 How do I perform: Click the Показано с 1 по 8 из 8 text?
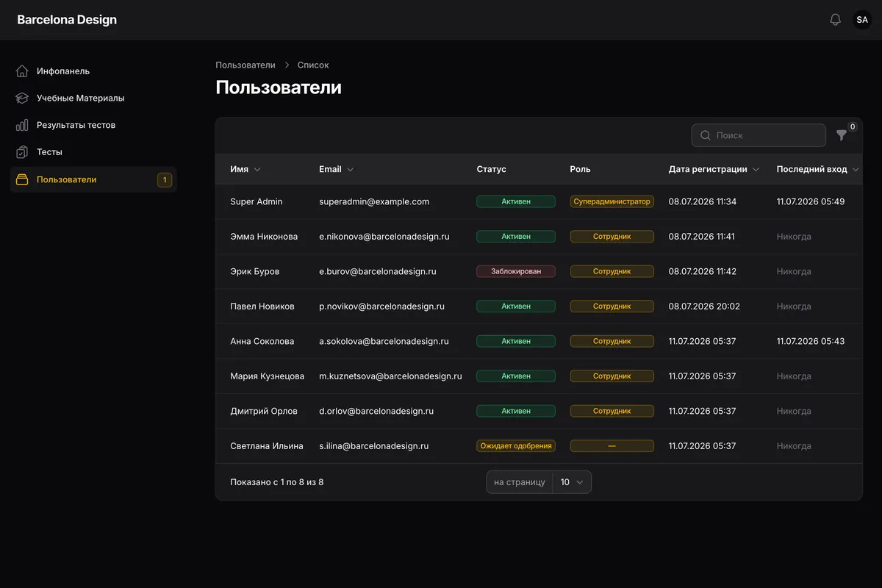coord(277,482)
